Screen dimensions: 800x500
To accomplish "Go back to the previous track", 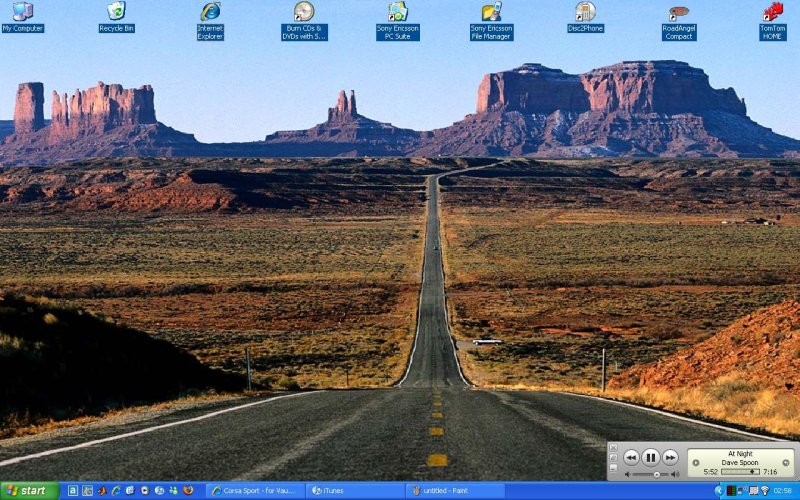I will click(x=631, y=457).
